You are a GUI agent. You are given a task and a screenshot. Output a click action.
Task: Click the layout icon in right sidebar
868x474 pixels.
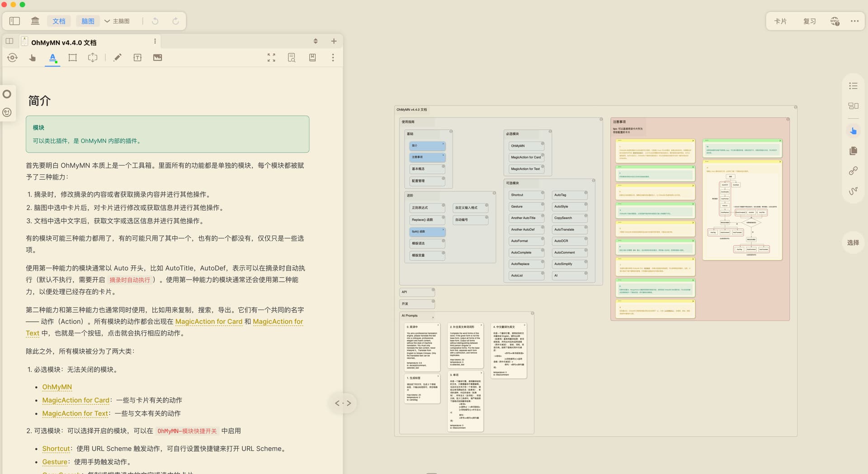tap(853, 106)
